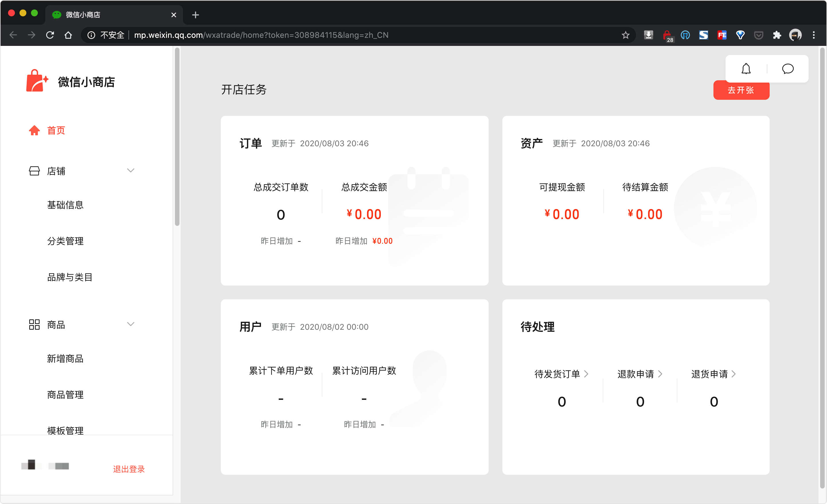Click the 待结算金额 ¥0.00 value
Viewport: 827px width, 504px height.
tap(645, 214)
